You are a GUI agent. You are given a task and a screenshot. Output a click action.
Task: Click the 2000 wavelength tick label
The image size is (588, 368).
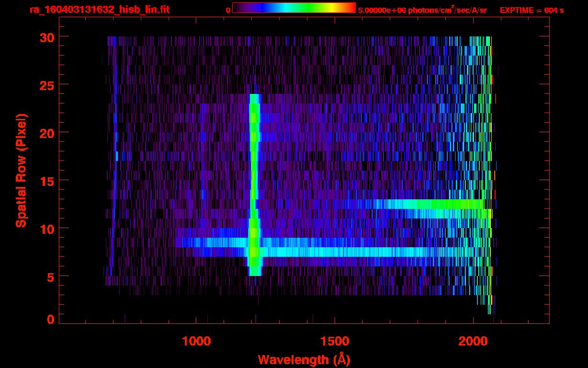tap(473, 341)
